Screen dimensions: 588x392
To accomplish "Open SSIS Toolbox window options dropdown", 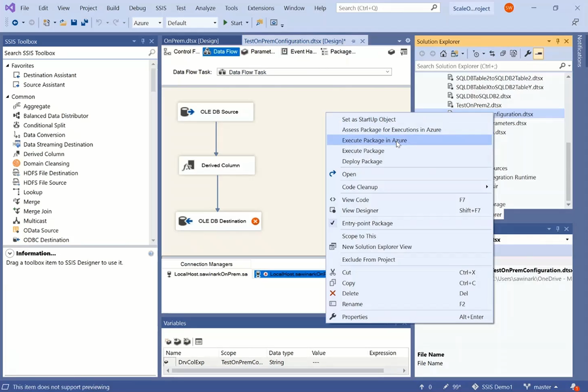I will [134, 41].
